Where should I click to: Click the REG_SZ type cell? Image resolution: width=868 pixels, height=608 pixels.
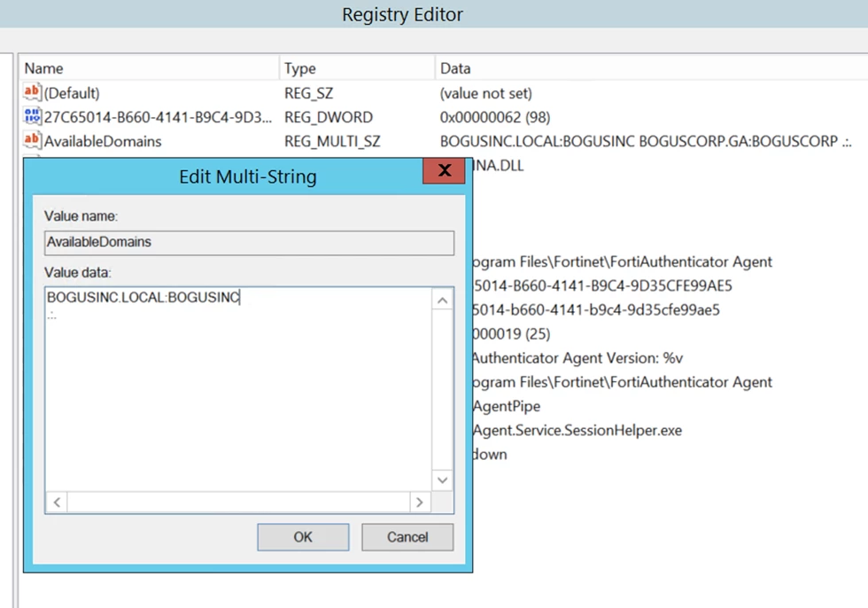pos(308,93)
